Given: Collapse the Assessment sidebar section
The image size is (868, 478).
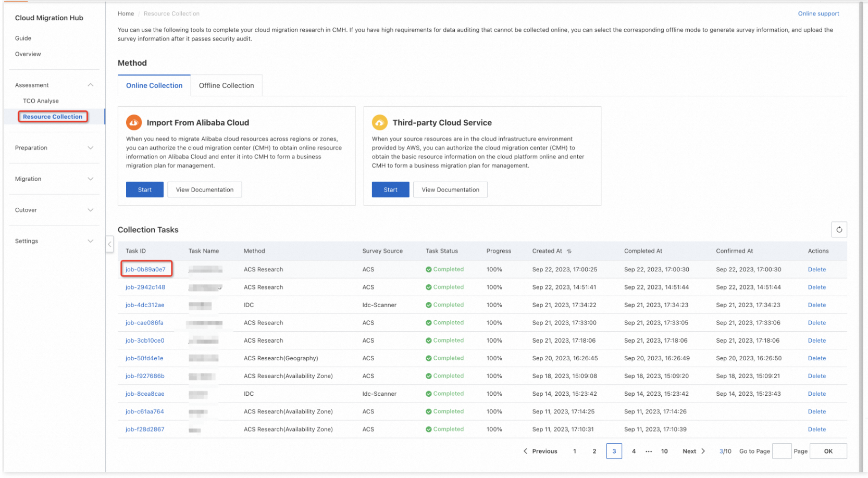Looking at the screenshot, I should pyautogui.click(x=91, y=85).
